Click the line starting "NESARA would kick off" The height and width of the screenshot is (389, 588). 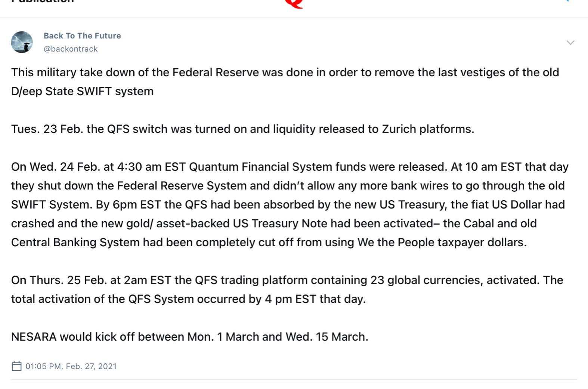(x=189, y=337)
